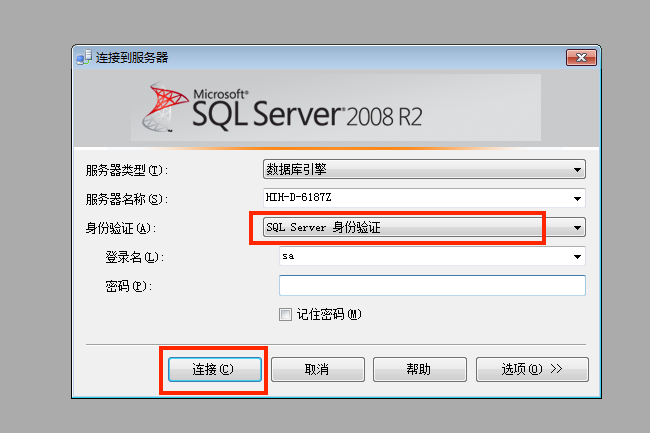Open the 身份验证 authentication dropdown
The image size is (650, 433).
click(424, 227)
